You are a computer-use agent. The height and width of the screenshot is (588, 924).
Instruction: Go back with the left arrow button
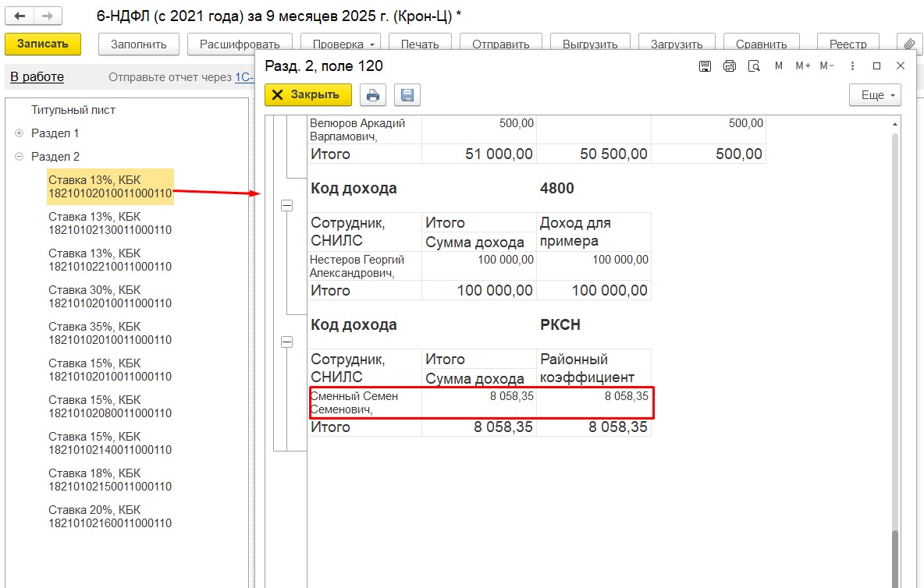coord(20,16)
